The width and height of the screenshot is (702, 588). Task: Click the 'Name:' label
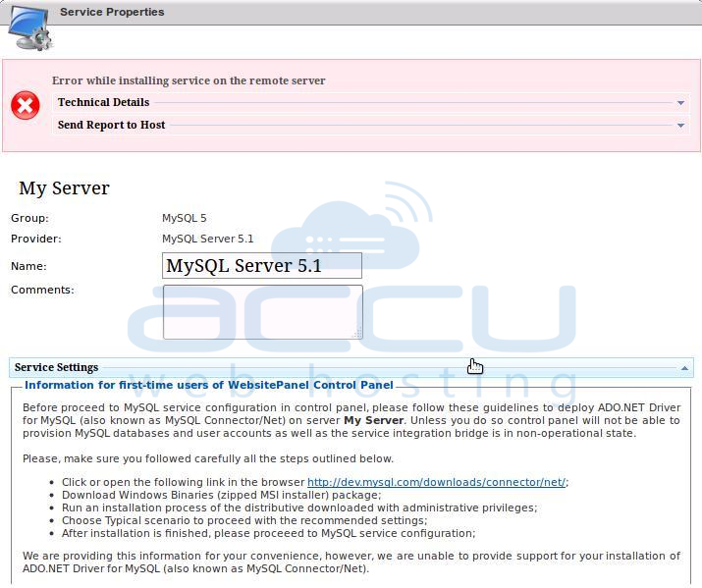28,266
